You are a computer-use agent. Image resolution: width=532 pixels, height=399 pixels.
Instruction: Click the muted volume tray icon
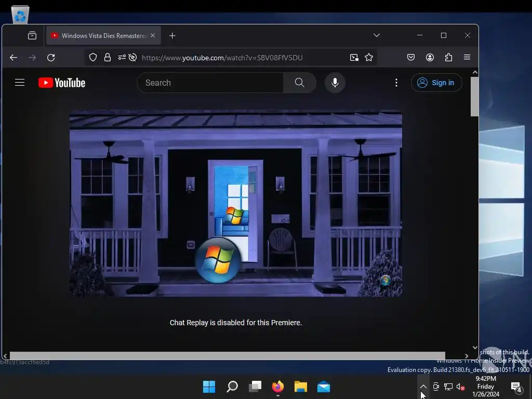tap(460, 387)
